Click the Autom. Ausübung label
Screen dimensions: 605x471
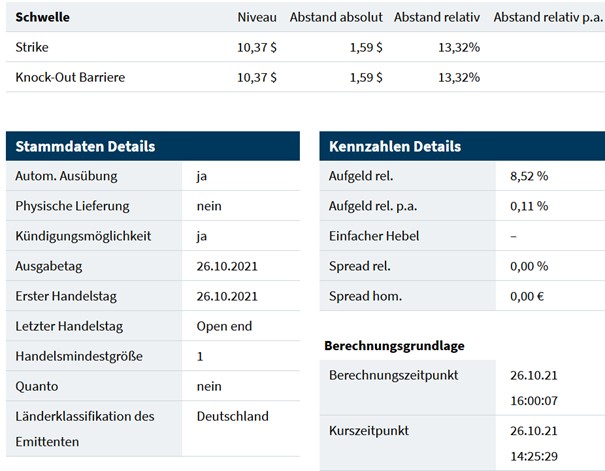(67, 176)
